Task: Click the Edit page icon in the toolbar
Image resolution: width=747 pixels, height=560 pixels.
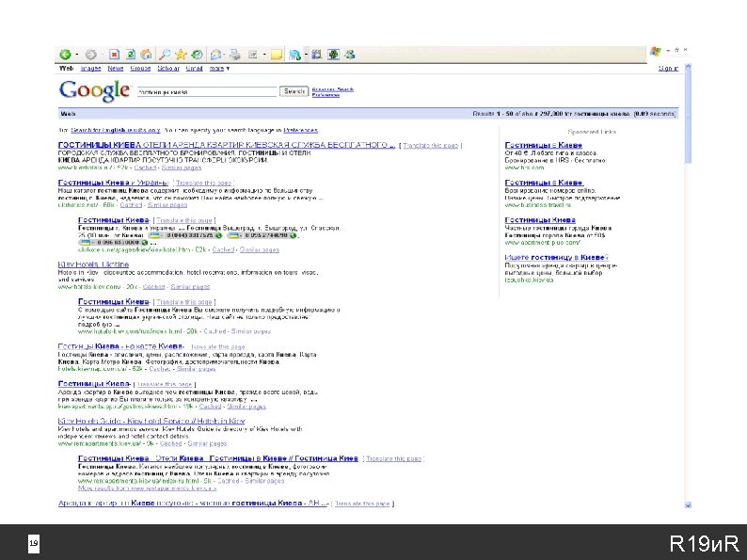Action: 253,55
